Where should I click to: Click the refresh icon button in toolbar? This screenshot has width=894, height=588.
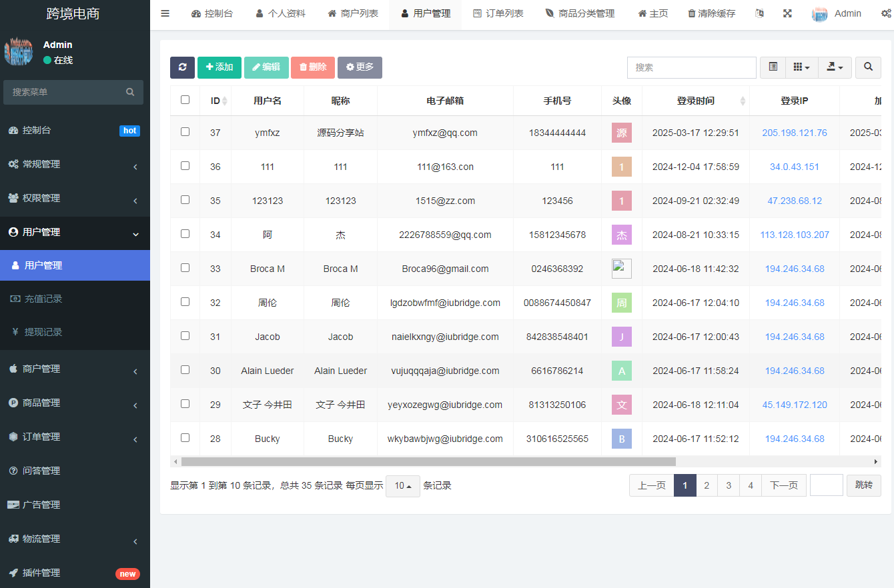(x=182, y=67)
